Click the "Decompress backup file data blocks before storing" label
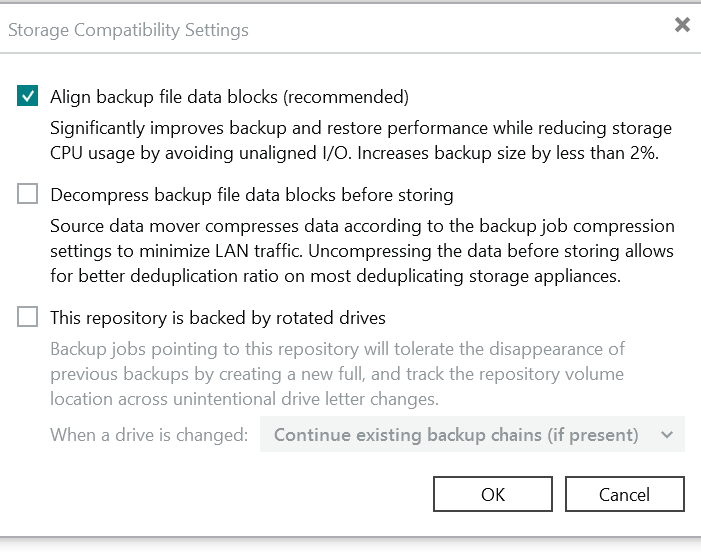701x555 pixels. coord(251,195)
